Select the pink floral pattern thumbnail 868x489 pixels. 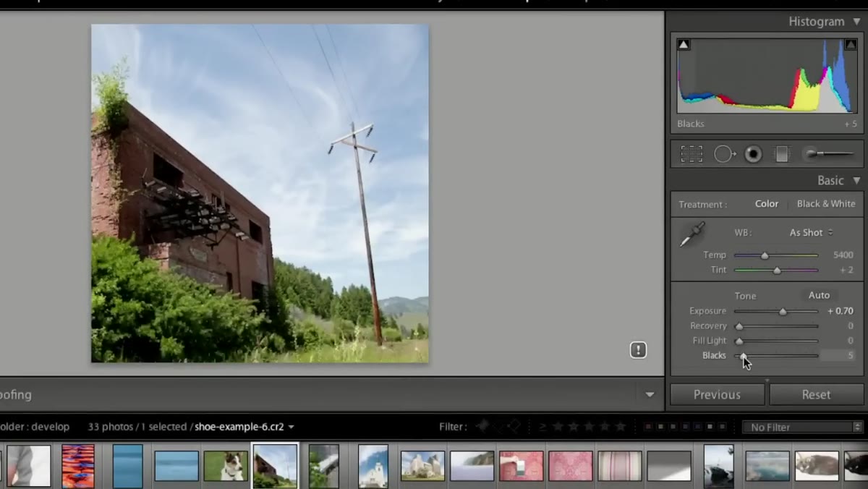570,466
